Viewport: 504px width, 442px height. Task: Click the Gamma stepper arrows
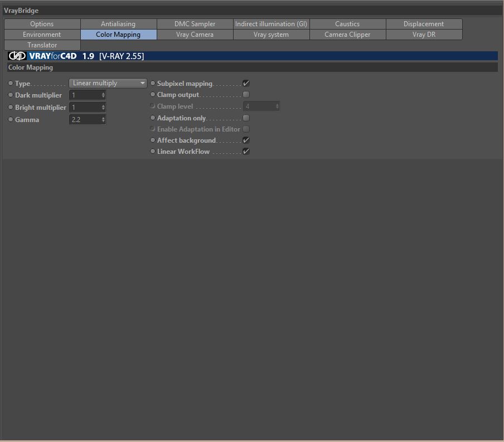point(103,120)
